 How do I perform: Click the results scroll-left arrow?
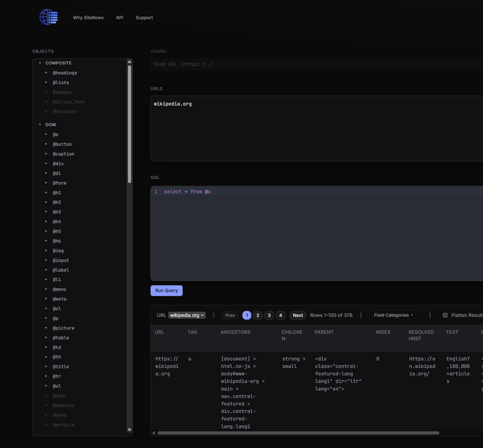[x=154, y=433]
